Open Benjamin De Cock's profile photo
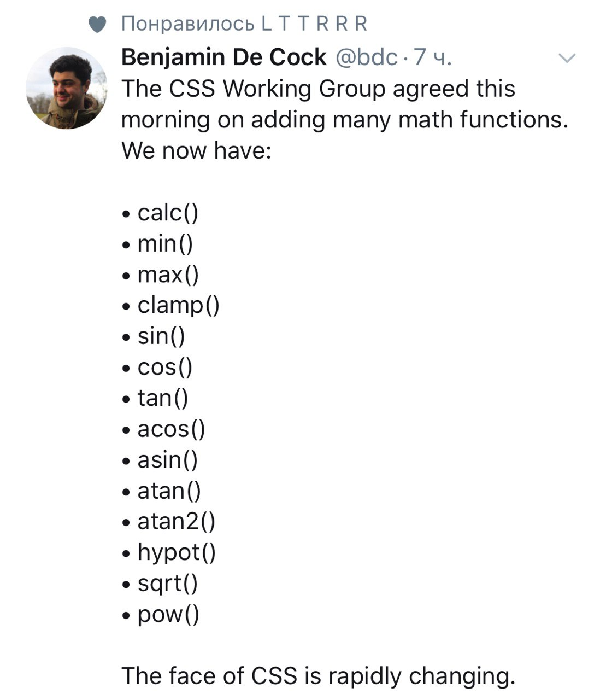The width and height of the screenshot is (600, 700). tap(67, 88)
